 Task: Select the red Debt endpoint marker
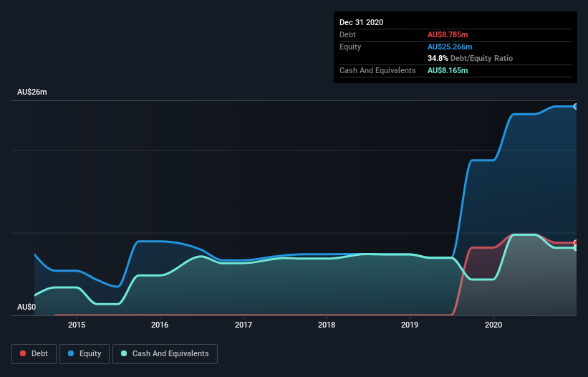[576, 242]
